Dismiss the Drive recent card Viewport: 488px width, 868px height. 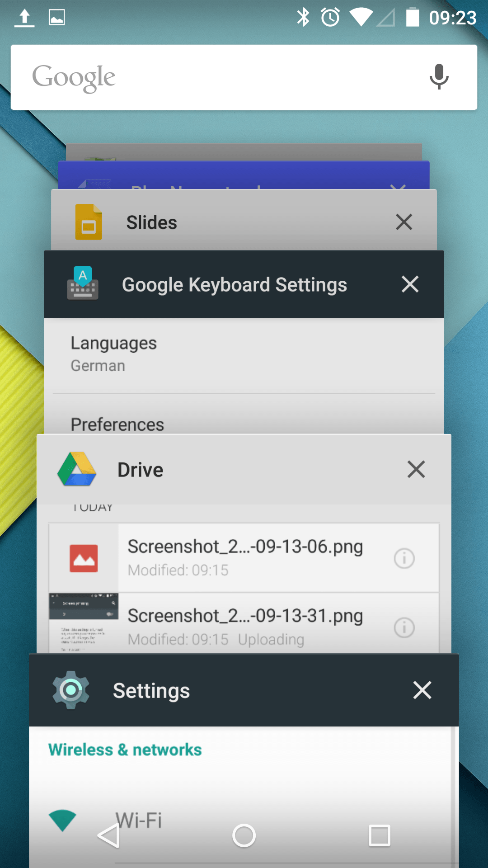pos(416,469)
